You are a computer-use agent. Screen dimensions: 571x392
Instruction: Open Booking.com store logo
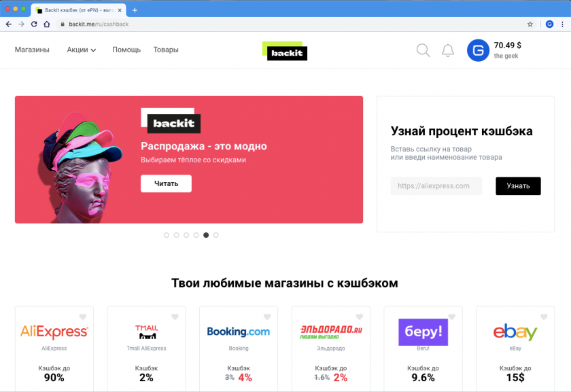coord(239,332)
